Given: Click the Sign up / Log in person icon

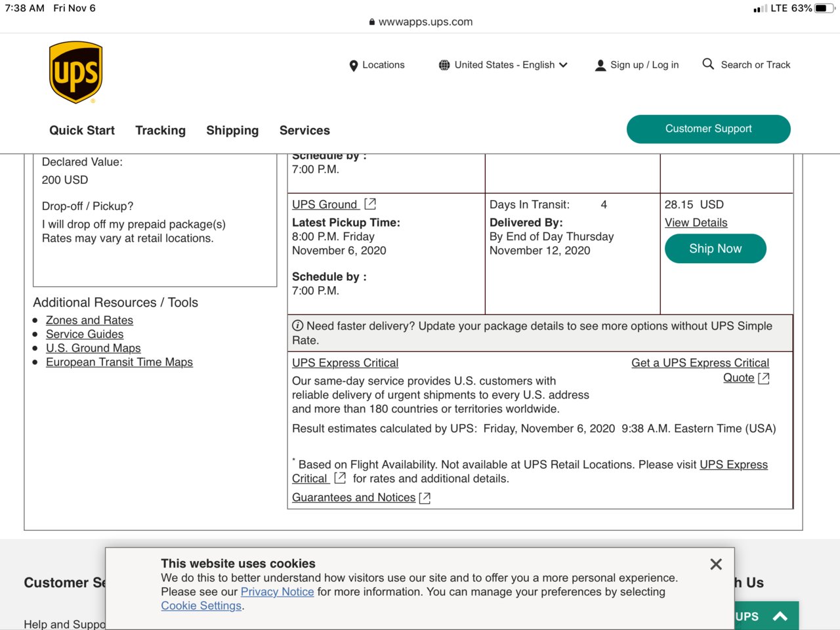Looking at the screenshot, I should coord(600,66).
